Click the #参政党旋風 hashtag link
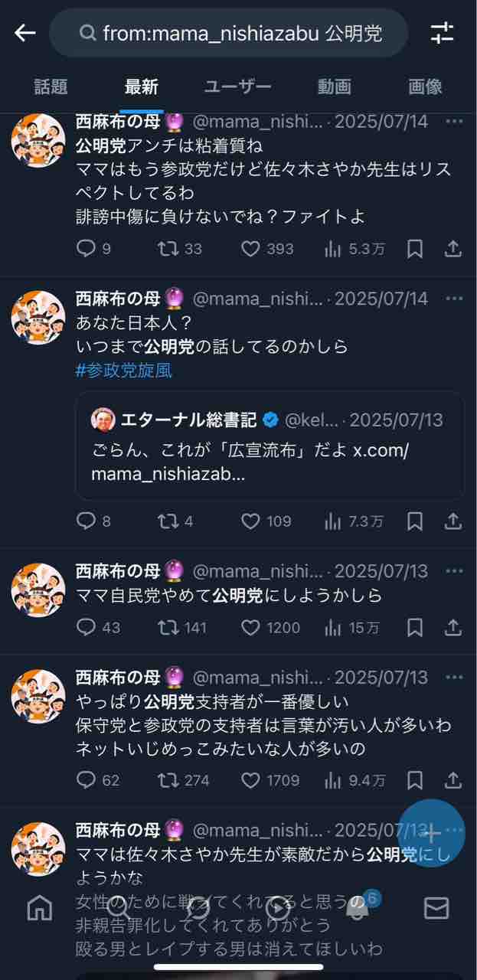The width and height of the screenshot is (477, 980). [x=124, y=371]
